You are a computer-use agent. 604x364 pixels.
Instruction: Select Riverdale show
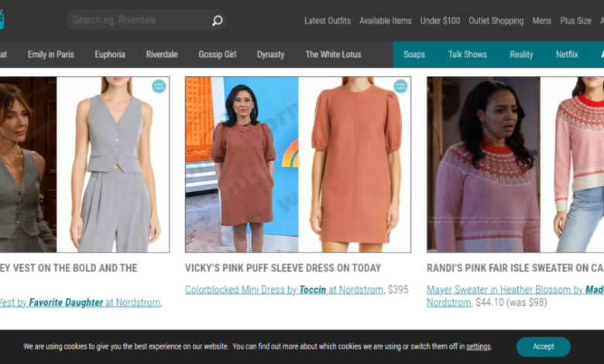click(162, 55)
